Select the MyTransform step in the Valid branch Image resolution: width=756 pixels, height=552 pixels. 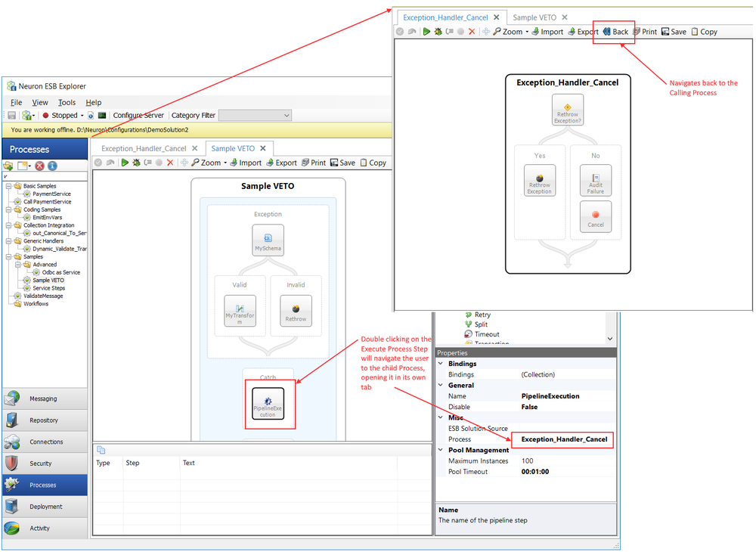point(240,311)
